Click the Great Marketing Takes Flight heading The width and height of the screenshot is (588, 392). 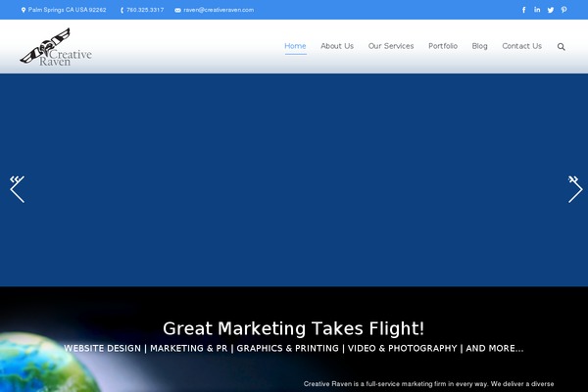(294, 328)
